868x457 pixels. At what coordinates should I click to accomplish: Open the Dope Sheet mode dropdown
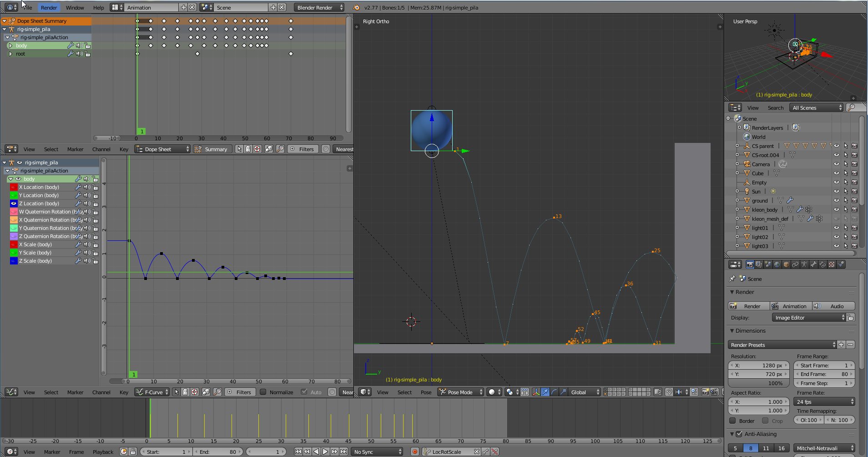(162, 149)
